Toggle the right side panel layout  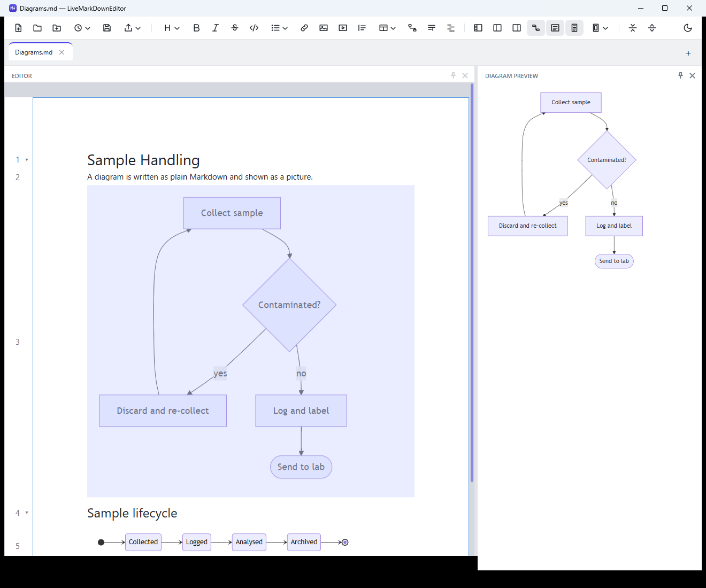tap(517, 28)
